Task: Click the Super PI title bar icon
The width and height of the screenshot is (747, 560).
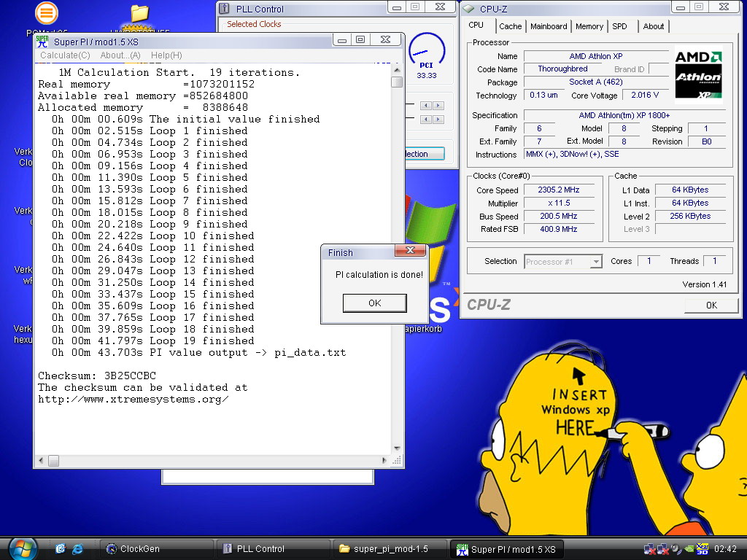Action: click(x=42, y=42)
